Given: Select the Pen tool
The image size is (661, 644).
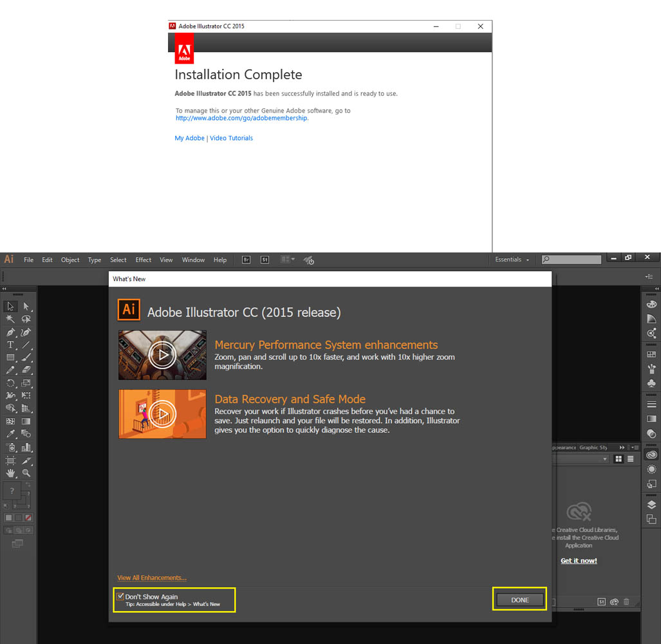Looking at the screenshot, I should pos(10,332).
